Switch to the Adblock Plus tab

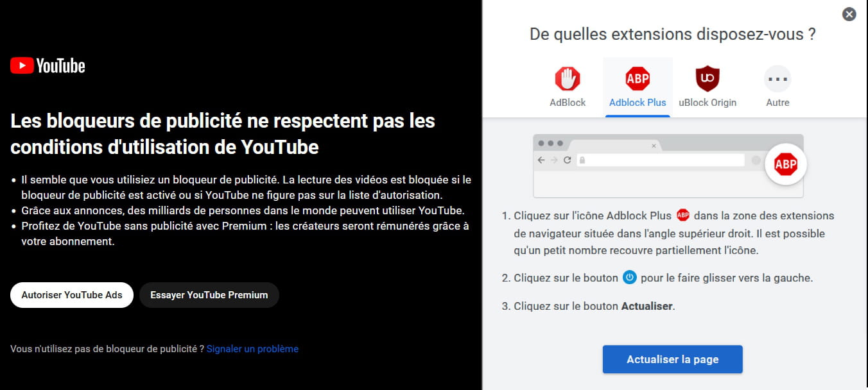pos(638,87)
